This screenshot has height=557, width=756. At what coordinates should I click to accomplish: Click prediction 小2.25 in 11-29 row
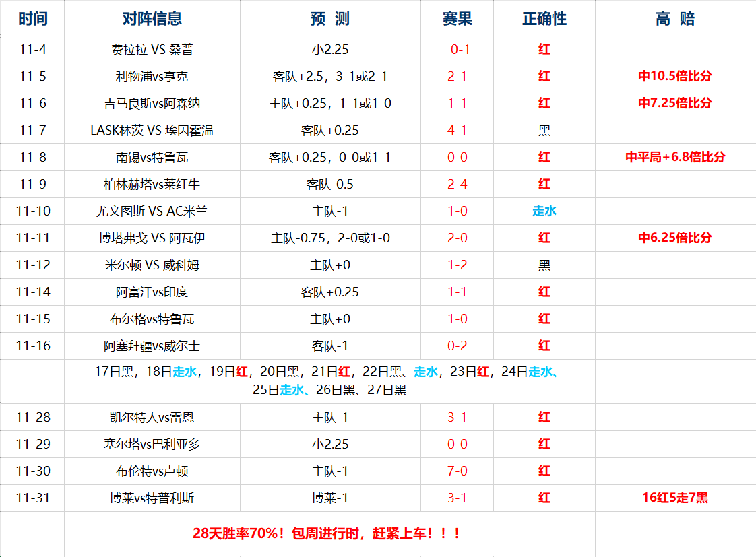[x=329, y=445]
